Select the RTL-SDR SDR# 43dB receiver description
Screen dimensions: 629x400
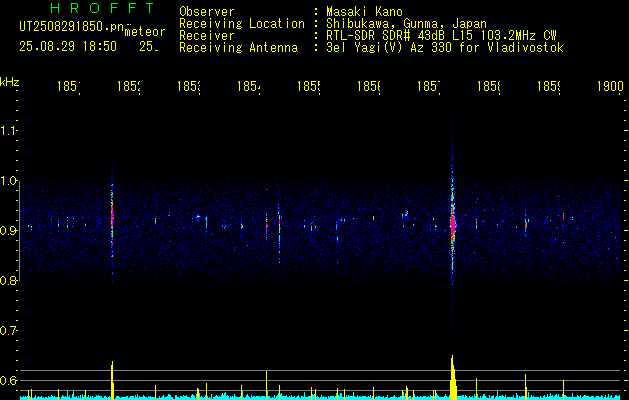tap(441, 36)
